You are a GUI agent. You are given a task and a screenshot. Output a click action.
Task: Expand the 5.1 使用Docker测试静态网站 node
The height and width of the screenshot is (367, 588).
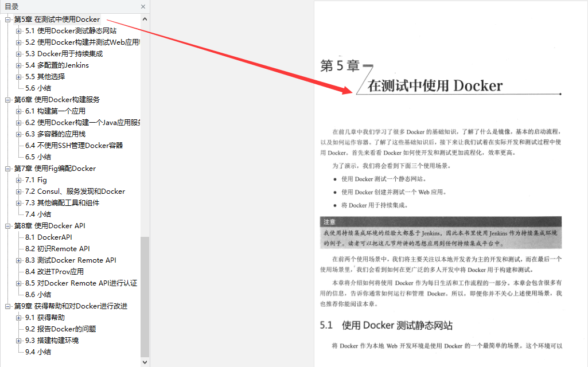(18, 31)
